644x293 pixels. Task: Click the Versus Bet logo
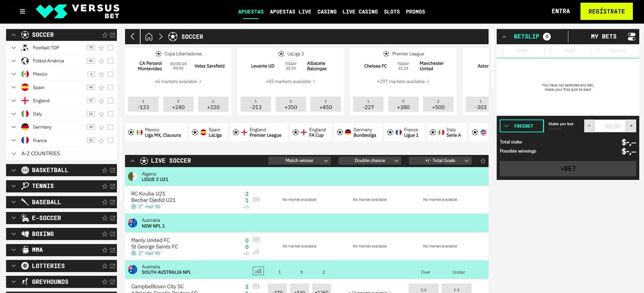tap(77, 11)
